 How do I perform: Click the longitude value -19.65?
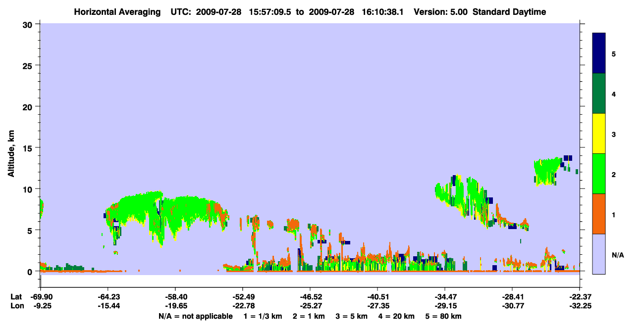tap(175, 306)
